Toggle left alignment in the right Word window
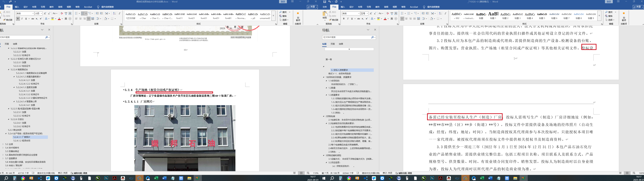644x181 pixels. click(x=402, y=19)
